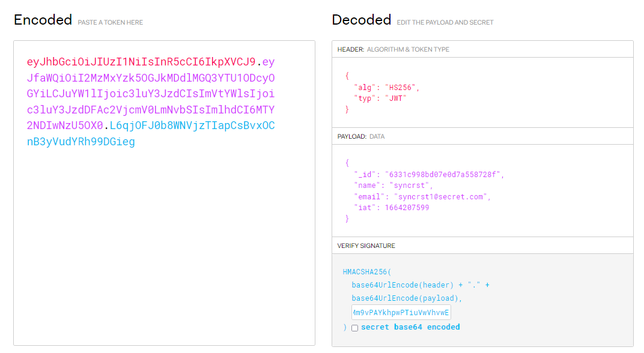The height and width of the screenshot is (353, 644).
Task: Toggle the secret base64 encoded checkbox
Action: coord(354,328)
